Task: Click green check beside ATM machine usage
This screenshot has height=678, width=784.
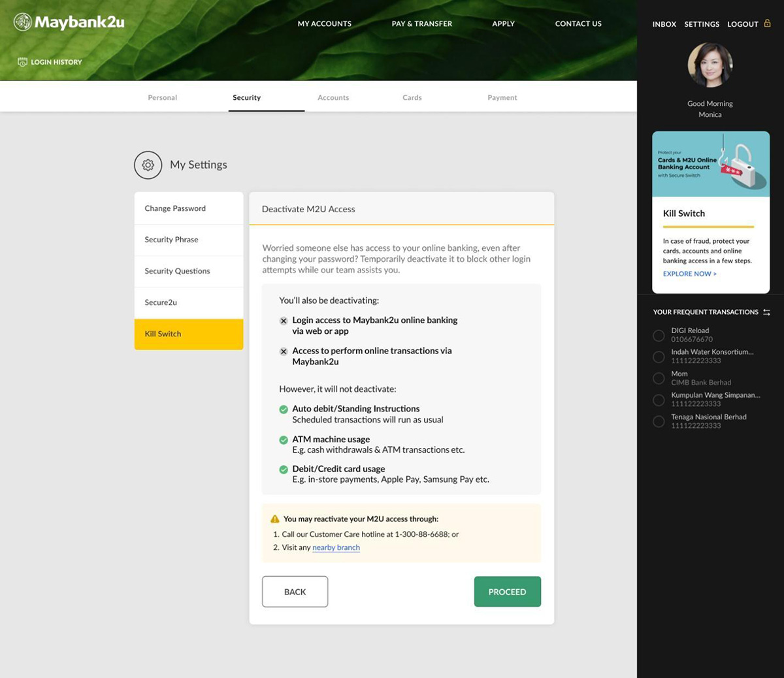Action: (x=284, y=440)
